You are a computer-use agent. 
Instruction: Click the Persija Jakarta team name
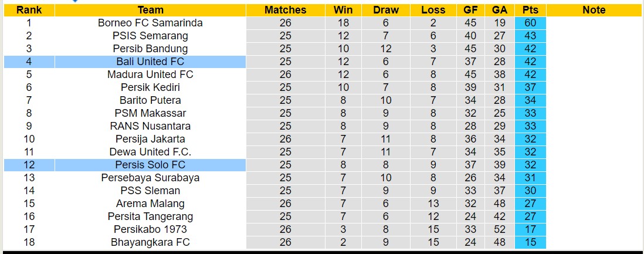[x=151, y=139]
